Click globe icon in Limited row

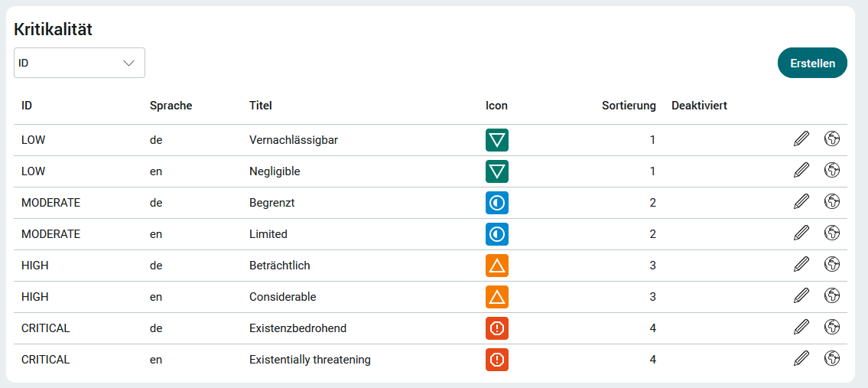coord(832,233)
